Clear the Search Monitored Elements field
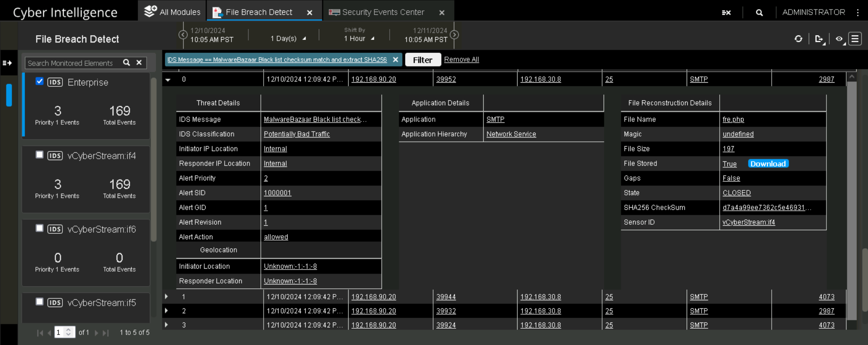The height and width of the screenshot is (345, 868). coord(139,63)
